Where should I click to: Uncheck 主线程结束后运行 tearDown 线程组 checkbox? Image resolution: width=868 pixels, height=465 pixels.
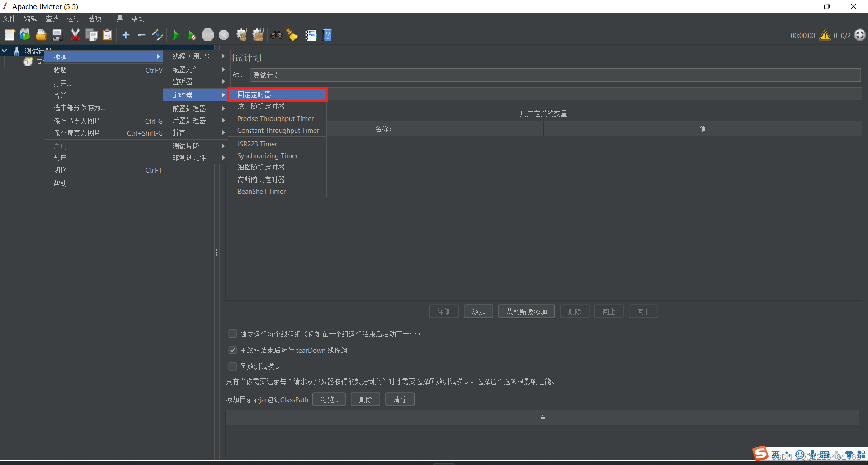tap(232, 350)
